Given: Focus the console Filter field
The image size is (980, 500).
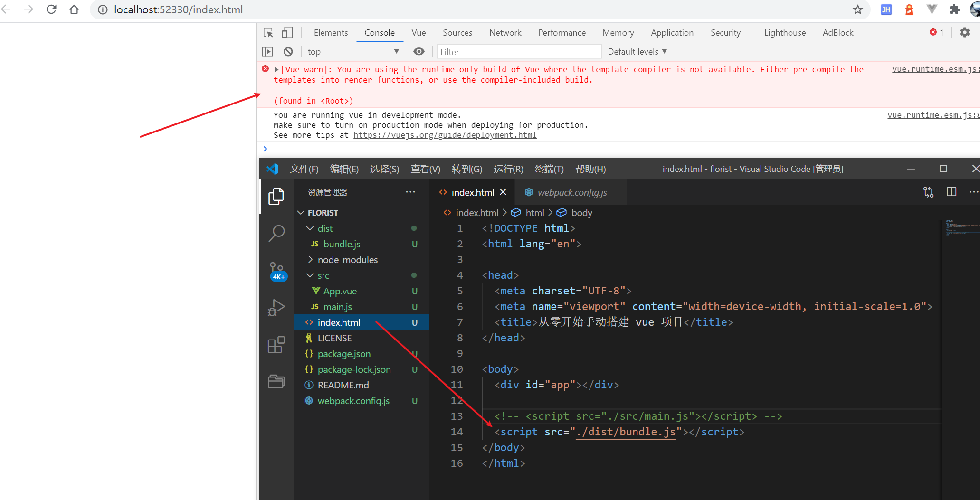Looking at the screenshot, I should (518, 52).
